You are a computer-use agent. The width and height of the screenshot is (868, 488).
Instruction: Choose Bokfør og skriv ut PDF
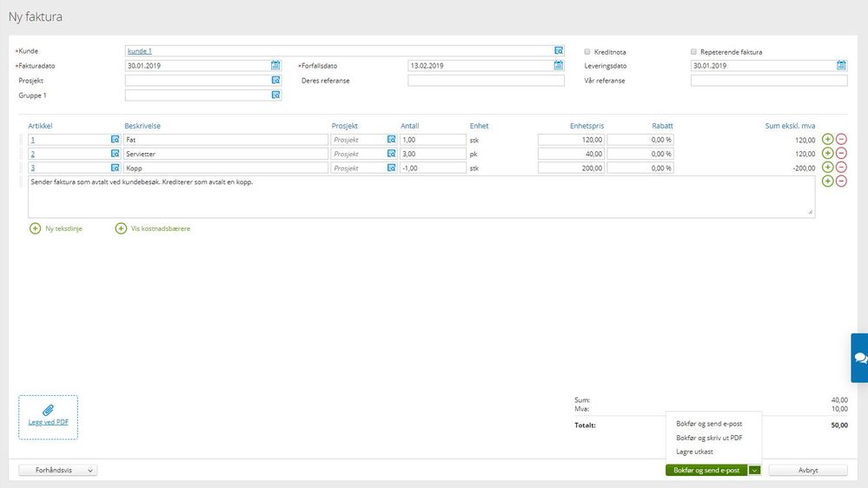pos(709,438)
